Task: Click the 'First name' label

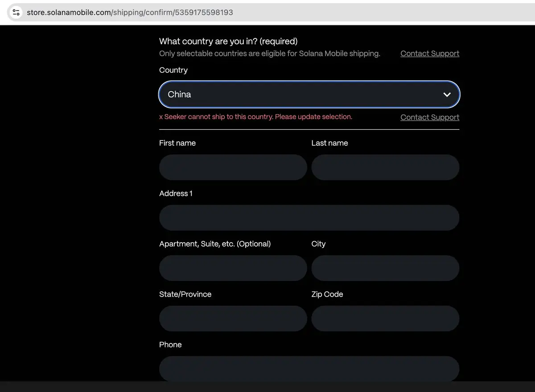Action: pos(177,143)
